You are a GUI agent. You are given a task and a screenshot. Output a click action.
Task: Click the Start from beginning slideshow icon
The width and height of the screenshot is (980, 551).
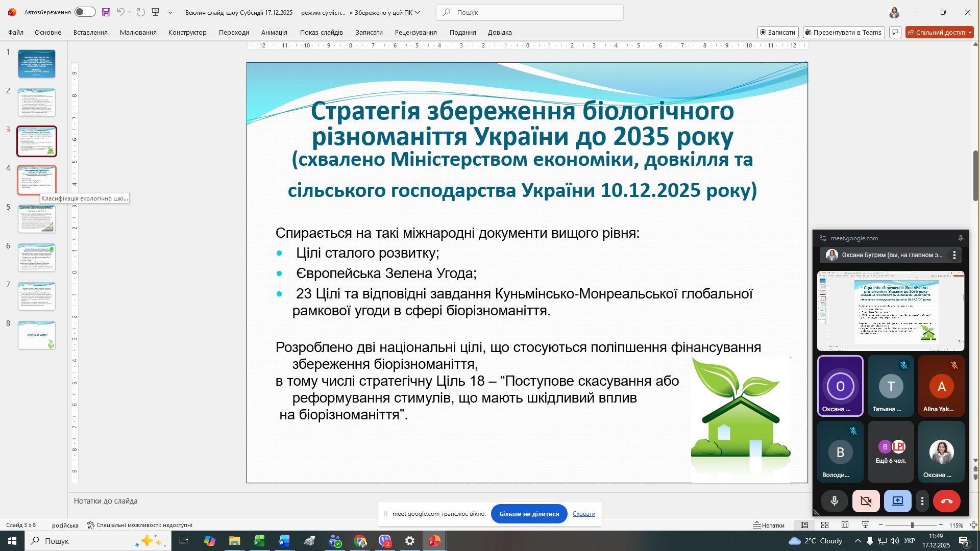pos(156,12)
